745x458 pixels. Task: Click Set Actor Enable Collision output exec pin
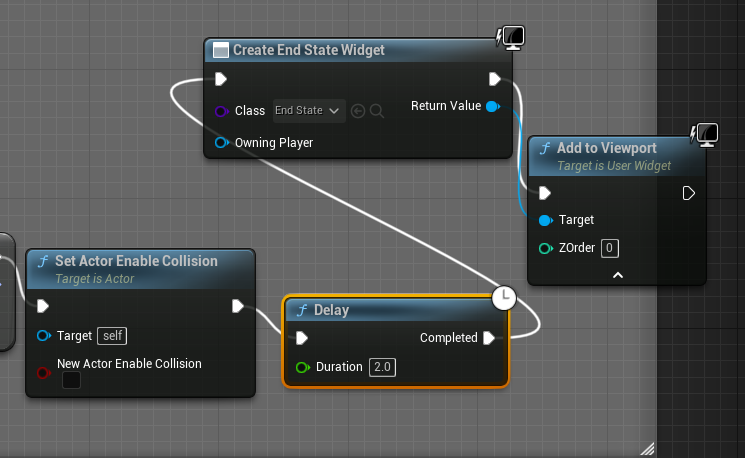click(238, 306)
